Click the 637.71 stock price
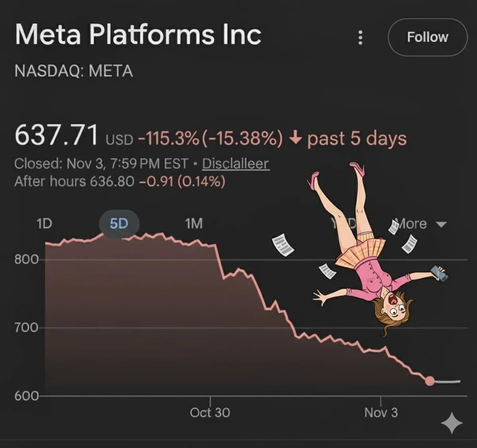This screenshot has width=477, height=448. pos(56,135)
